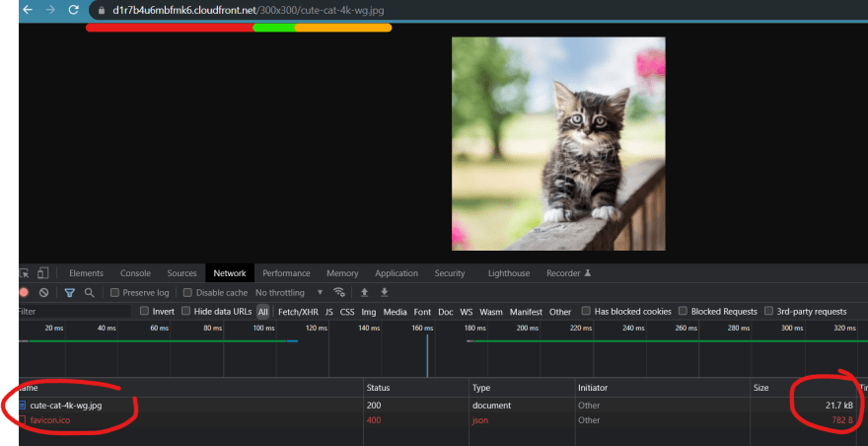Click the kitten image on the page
The height and width of the screenshot is (446, 868).
[558, 143]
